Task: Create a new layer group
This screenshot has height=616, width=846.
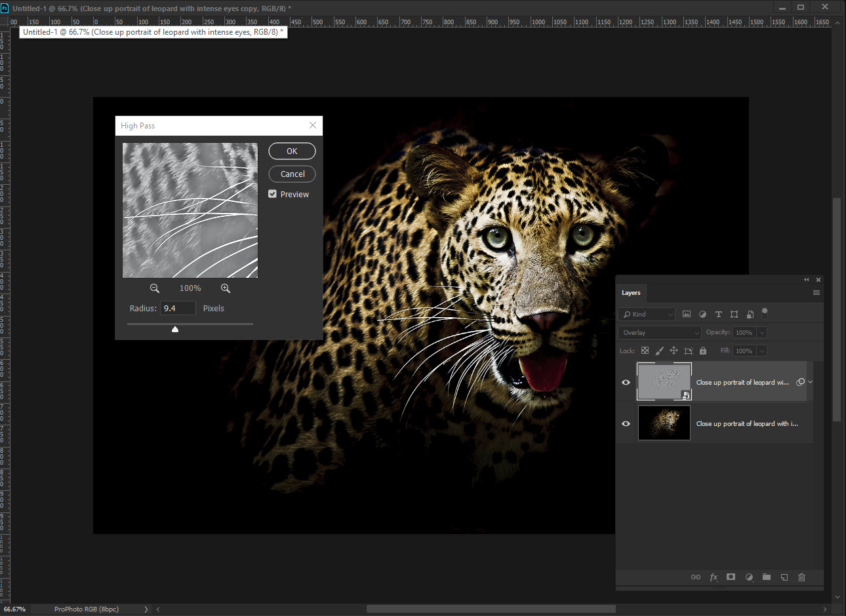Action: point(766,577)
